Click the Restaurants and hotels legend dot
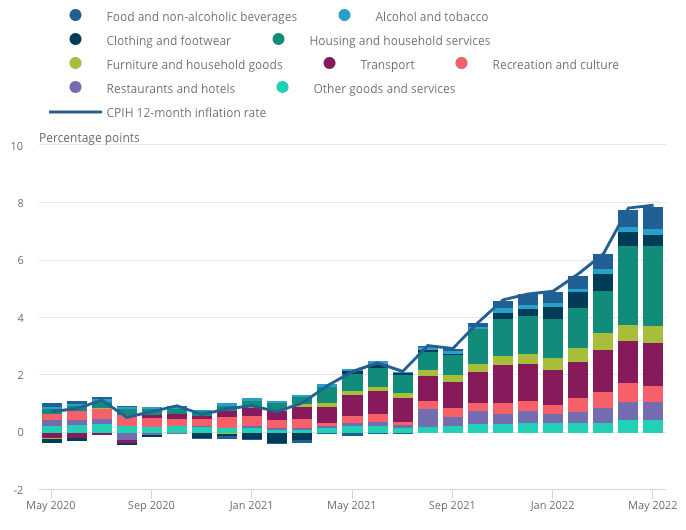 point(75,88)
